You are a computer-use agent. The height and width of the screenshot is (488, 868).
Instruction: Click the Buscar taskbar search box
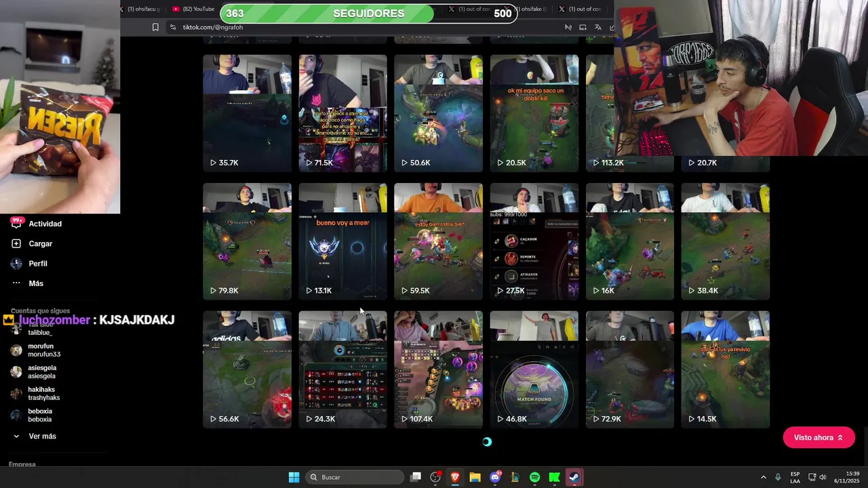(355, 477)
